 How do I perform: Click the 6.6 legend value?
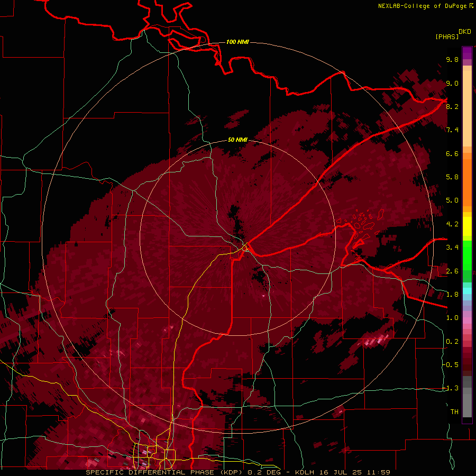click(x=452, y=153)
